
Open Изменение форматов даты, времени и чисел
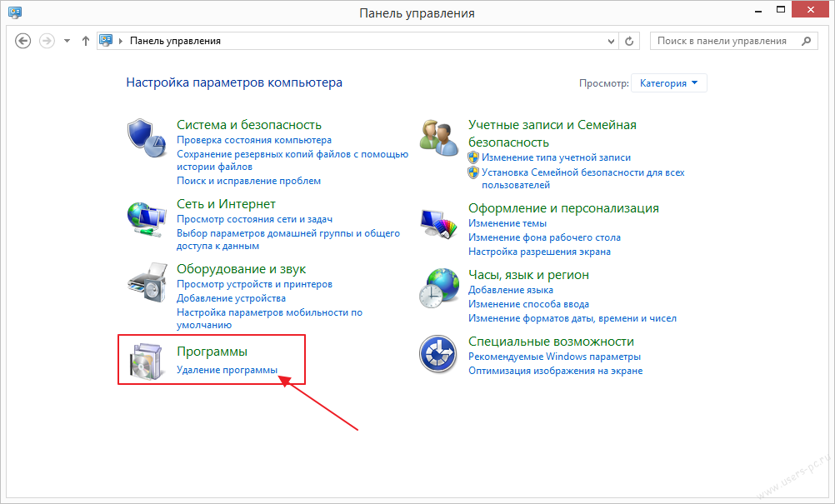(572, 318)
